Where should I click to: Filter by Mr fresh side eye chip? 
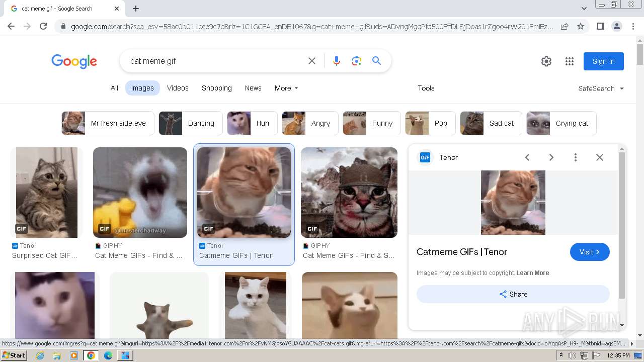pyautogui.click(x=108, y=123)
